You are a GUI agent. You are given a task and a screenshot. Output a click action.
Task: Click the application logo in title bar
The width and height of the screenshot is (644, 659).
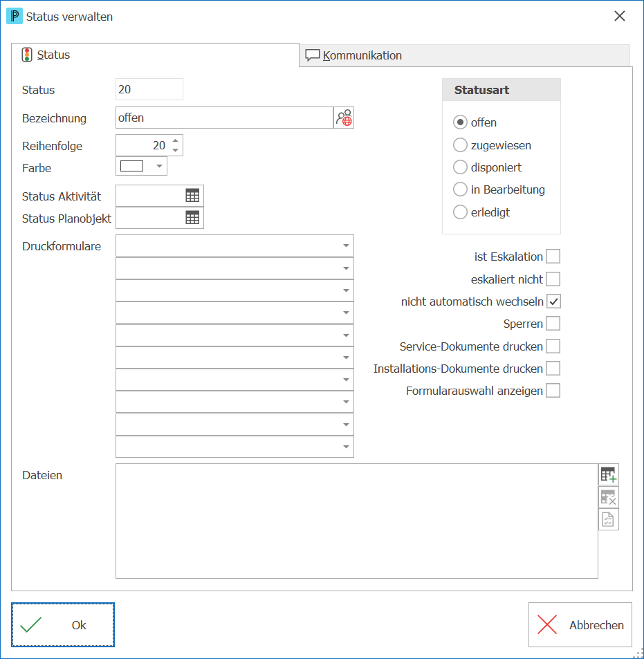click(15, 17)
